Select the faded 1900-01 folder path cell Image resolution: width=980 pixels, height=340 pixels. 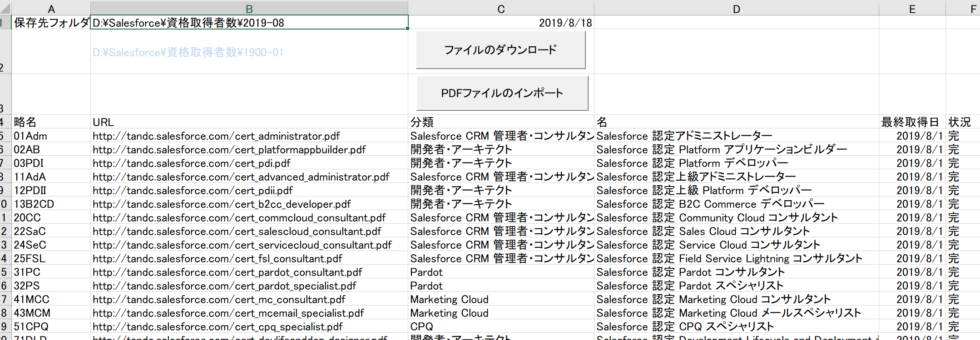coord(249,51)
